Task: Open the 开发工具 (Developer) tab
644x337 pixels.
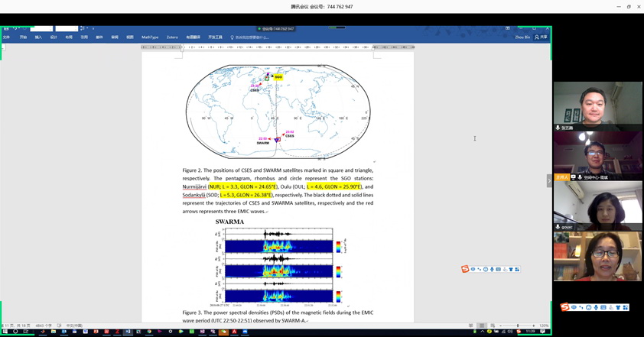Action: 215,37
